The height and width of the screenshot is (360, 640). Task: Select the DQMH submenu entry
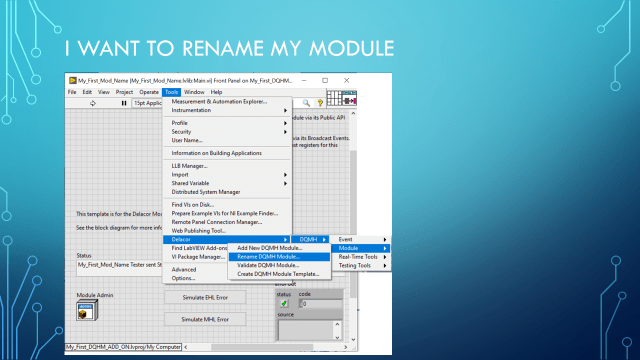310,240
